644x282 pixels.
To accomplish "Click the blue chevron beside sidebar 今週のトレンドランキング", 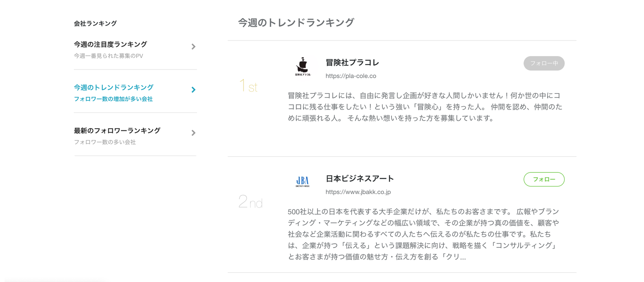I will [193, 90].
